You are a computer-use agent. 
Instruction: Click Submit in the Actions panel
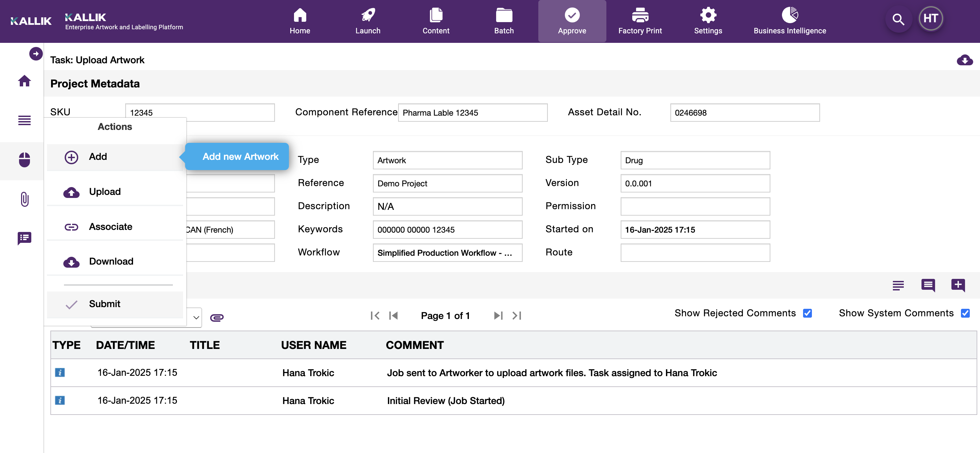104,304
